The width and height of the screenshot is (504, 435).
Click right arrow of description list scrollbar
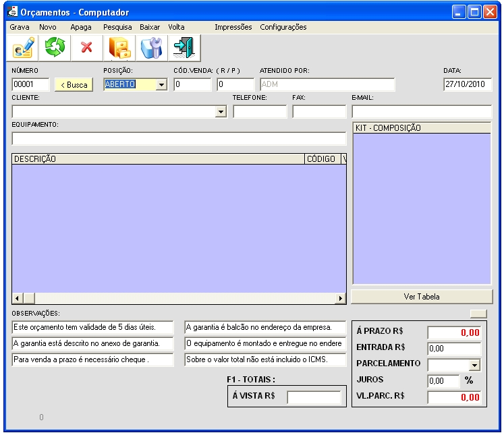point(341,298)
